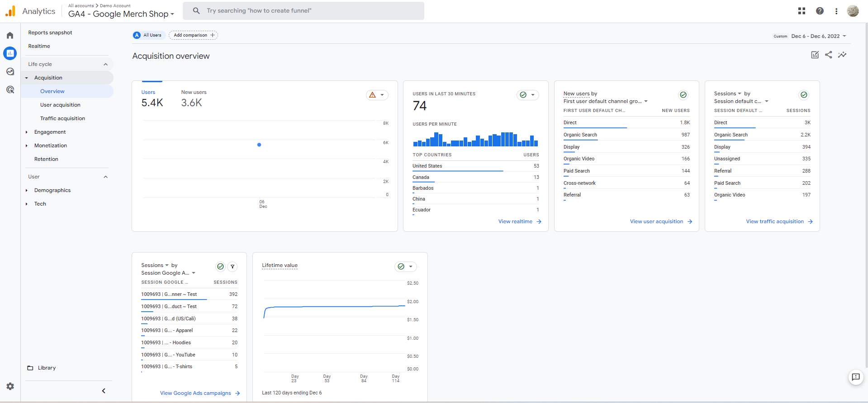Click Add comparison button

click(x=194, y=35)
